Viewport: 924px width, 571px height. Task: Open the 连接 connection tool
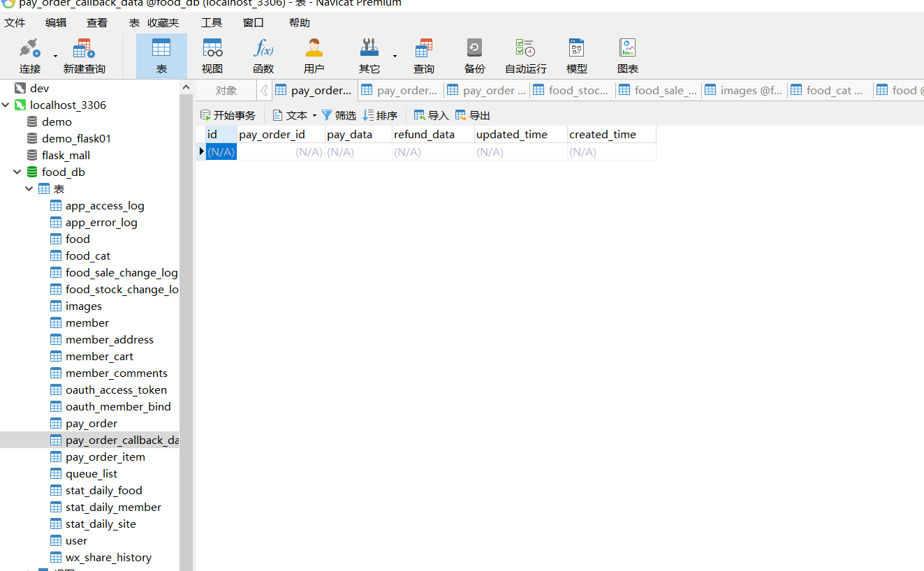30,56
